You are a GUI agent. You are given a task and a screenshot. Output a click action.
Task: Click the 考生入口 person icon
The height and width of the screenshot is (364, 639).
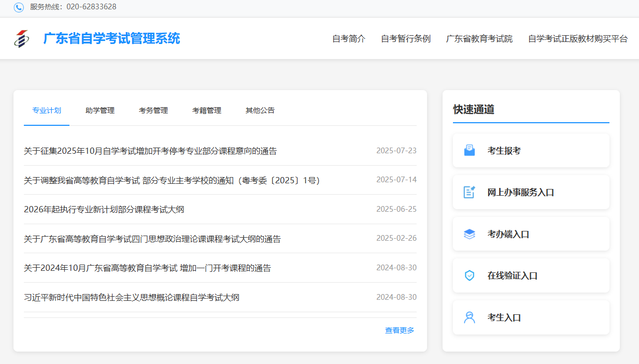point(469,317)
